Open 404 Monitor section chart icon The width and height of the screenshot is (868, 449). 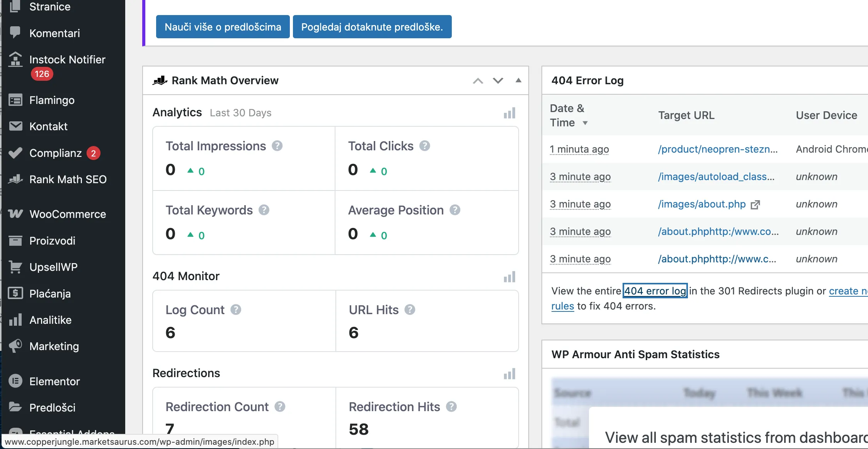(x=509, y=277)
